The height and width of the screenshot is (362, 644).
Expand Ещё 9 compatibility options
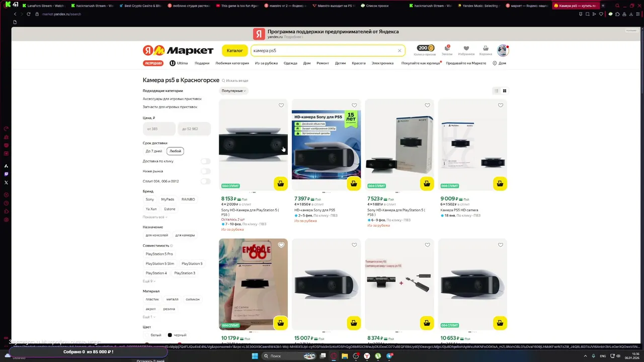click(x=149, y=281)
